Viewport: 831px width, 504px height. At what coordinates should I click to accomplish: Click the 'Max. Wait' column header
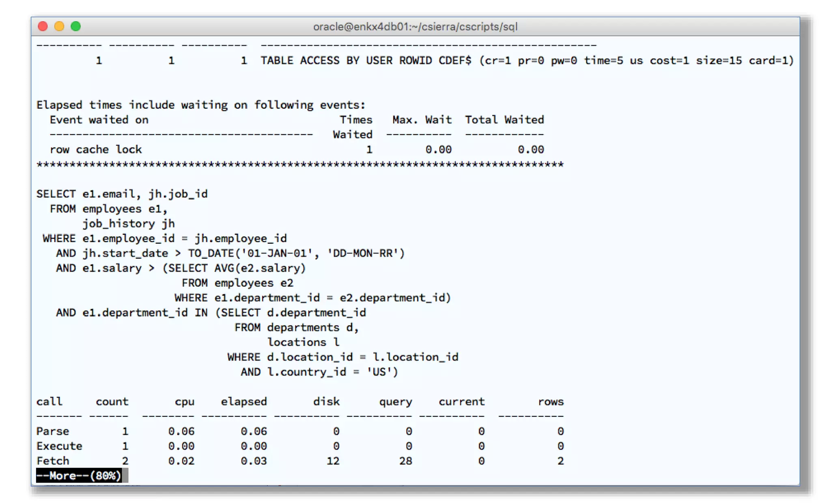pos(422,120)
